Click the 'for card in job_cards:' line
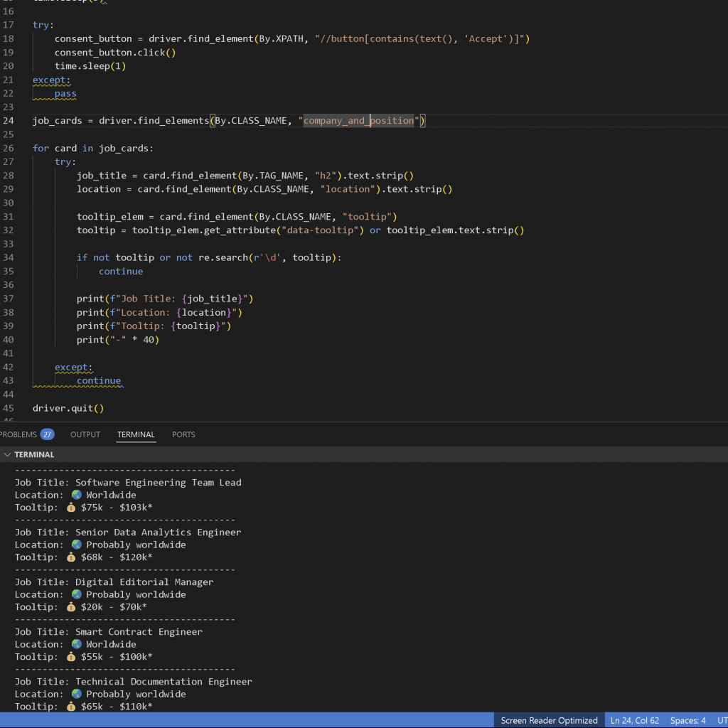728x728 pixels. coord(93,148)
